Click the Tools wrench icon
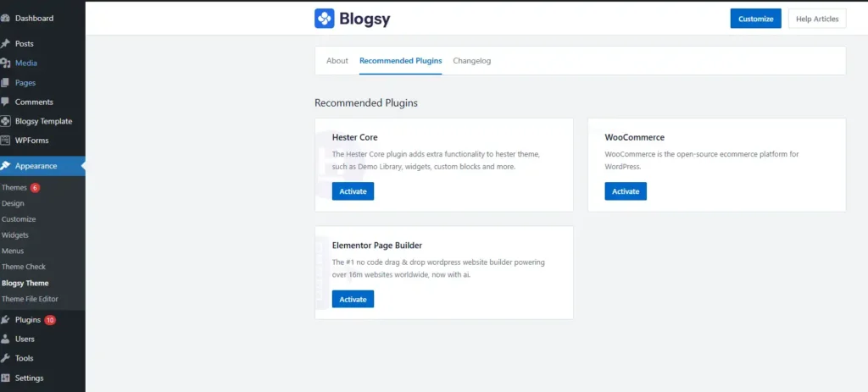 coord(6,358)
